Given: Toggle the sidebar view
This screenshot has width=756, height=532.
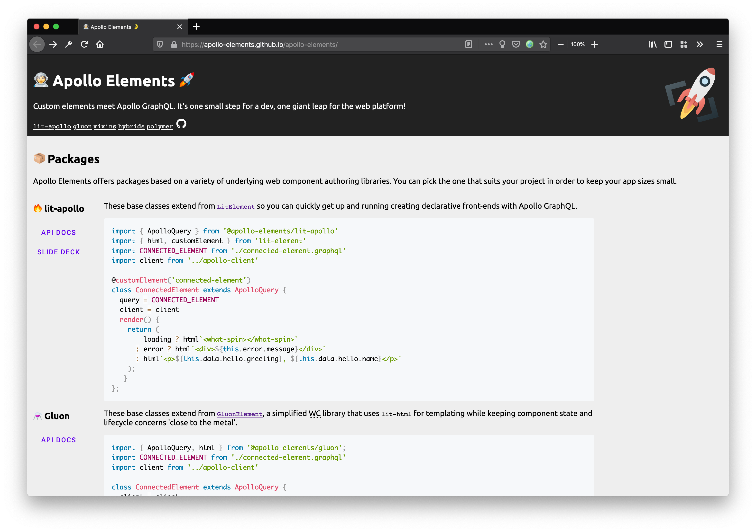Looking at the screenshot, I should [x=668, y=44].
